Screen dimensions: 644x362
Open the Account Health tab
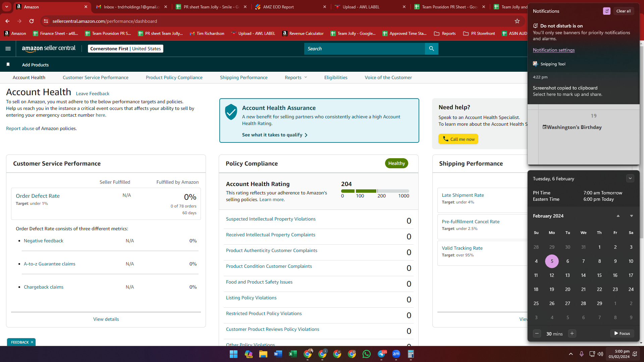pos(29,77)
